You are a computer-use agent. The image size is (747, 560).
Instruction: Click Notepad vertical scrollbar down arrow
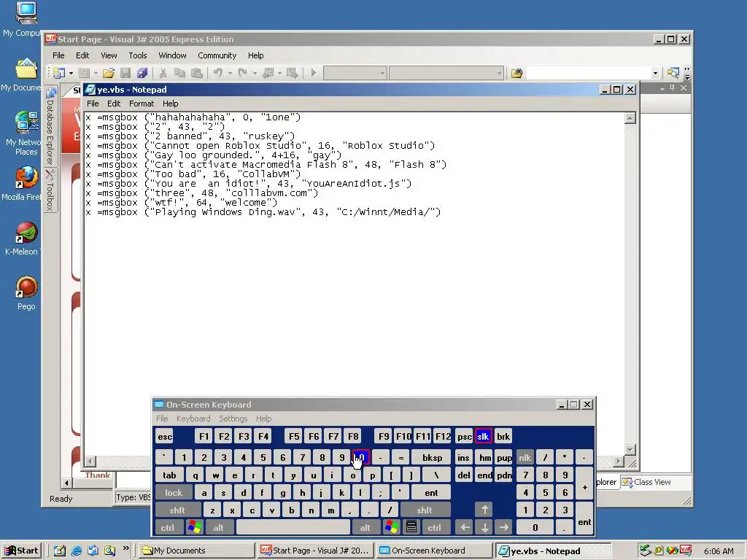pos(630,449)
